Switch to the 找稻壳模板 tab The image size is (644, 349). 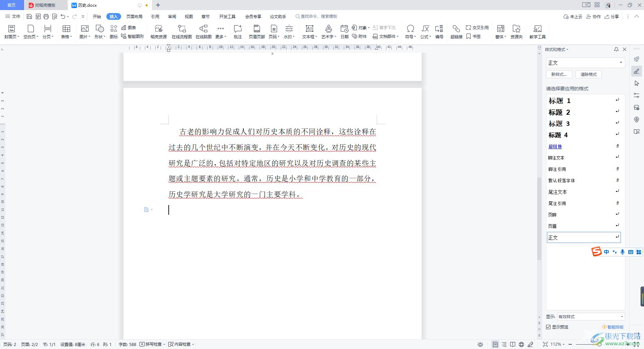tap(45, 5)
